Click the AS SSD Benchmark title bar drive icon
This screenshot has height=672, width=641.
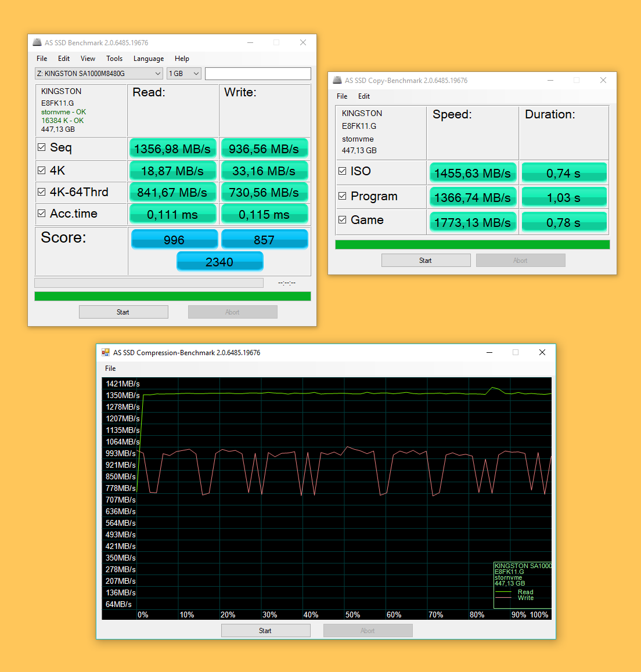tap(37, 42)
